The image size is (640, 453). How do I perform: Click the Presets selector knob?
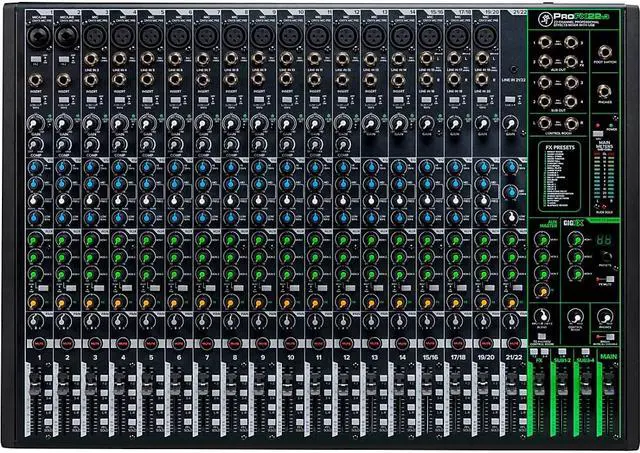[606, 256]
